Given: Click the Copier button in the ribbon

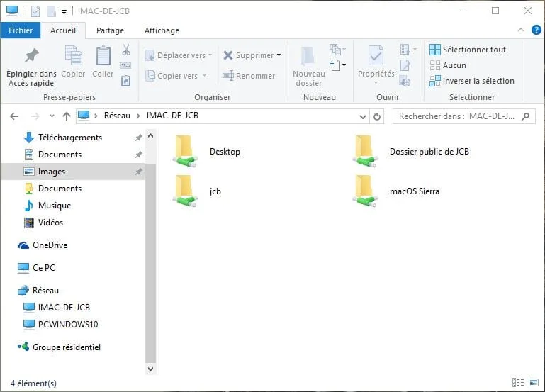Looking at the screenshot, I should coord(73,62).
